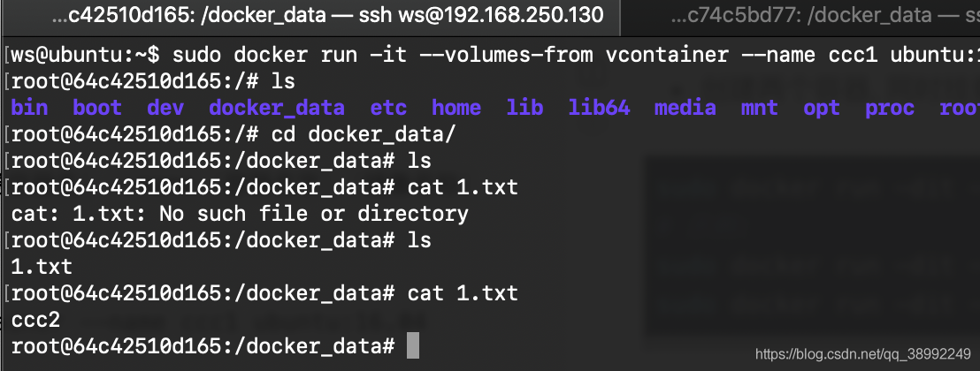Click the terminal cursor block at the prompt

pos(412,346)
